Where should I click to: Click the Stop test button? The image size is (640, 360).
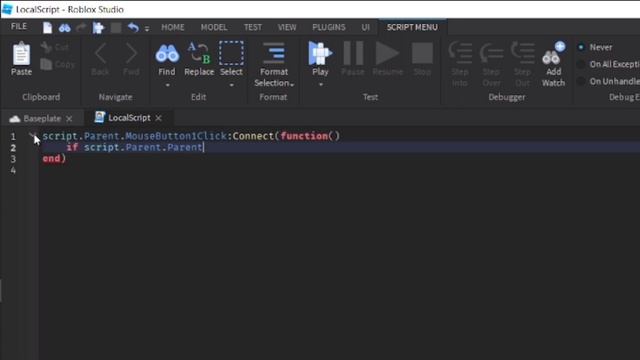coord(422,53)
